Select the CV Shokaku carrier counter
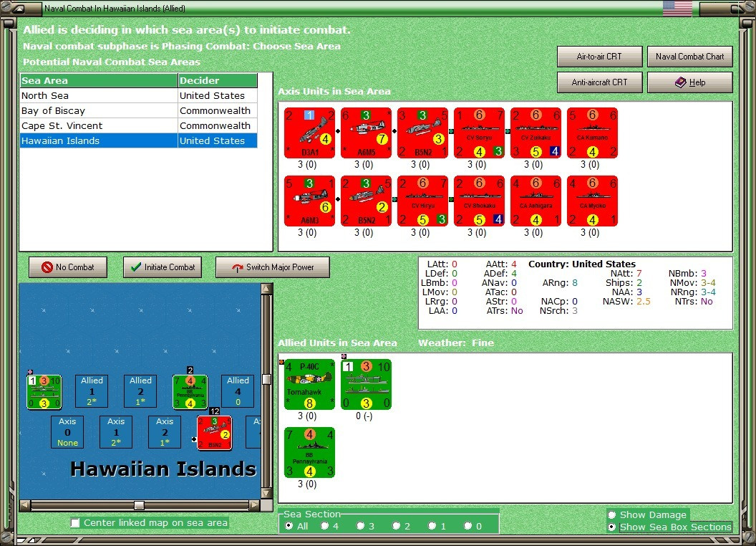 click(x=479, y=201)
